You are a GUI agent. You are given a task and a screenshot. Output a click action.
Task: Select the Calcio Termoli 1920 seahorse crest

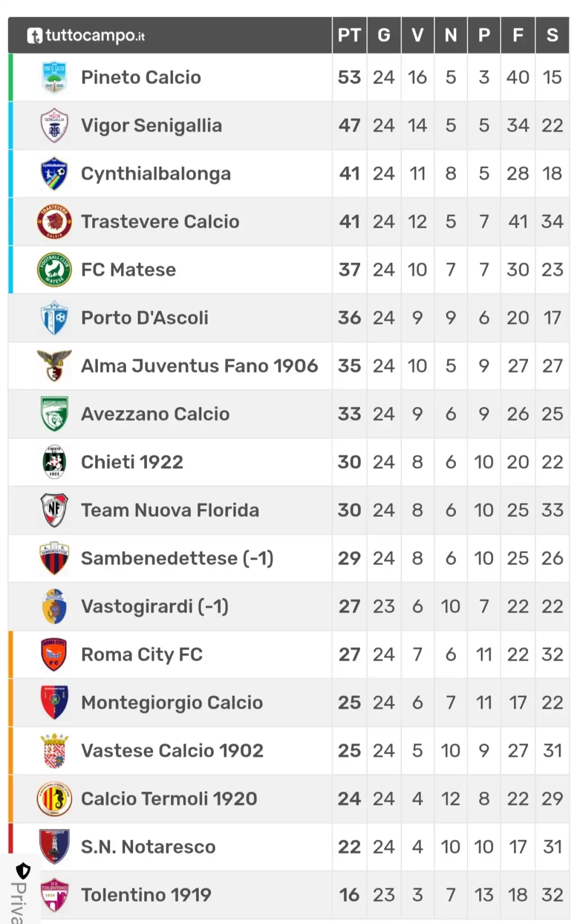pyautogui.click(x=55, y=799)
